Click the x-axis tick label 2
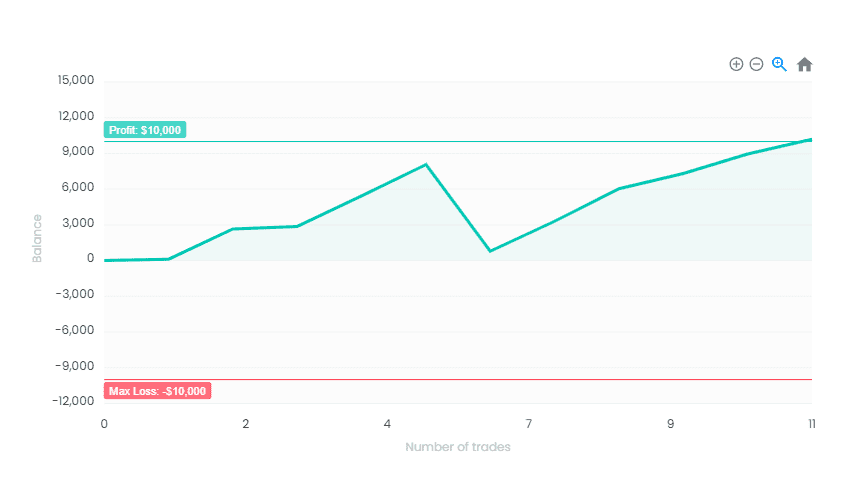This screenshot has height=486, width=843. 246,424
